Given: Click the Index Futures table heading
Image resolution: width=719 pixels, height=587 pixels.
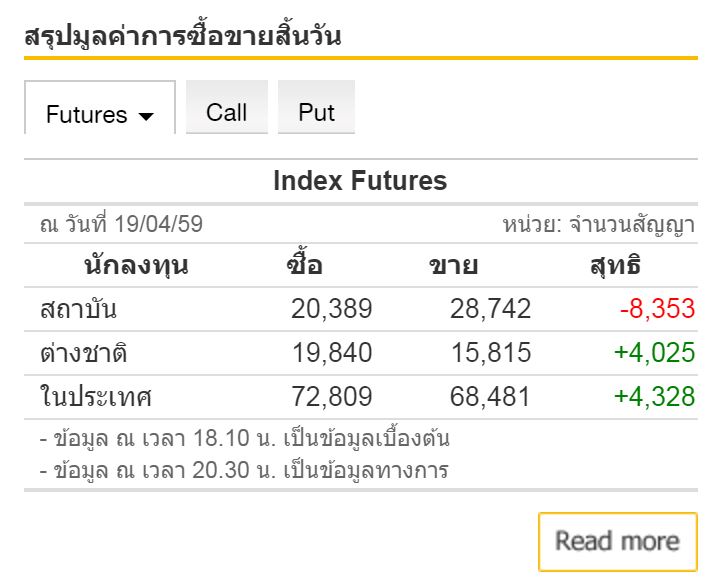Looking at the screenshot, I should (x=360, y=181).
